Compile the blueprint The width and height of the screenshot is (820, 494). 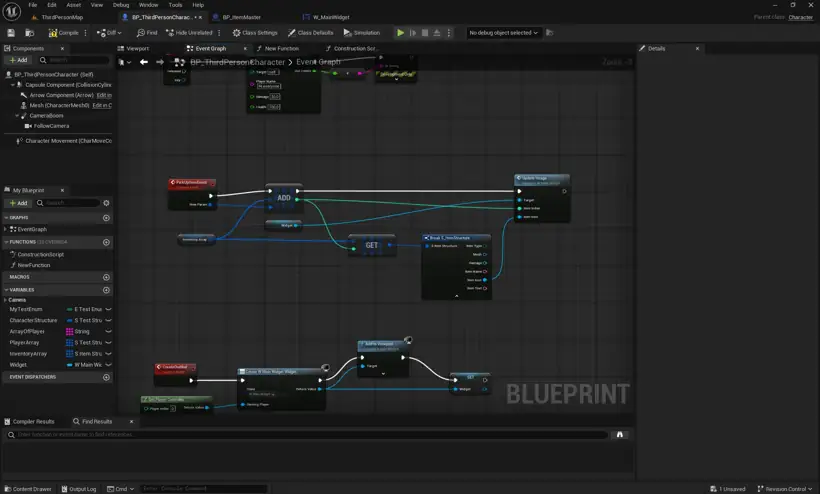(63, 33)
